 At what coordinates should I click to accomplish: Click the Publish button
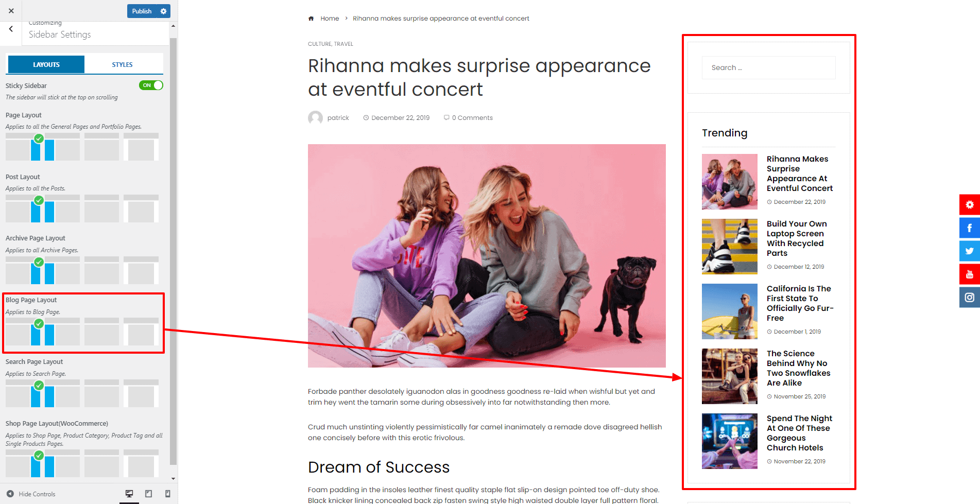pos(142,11)
